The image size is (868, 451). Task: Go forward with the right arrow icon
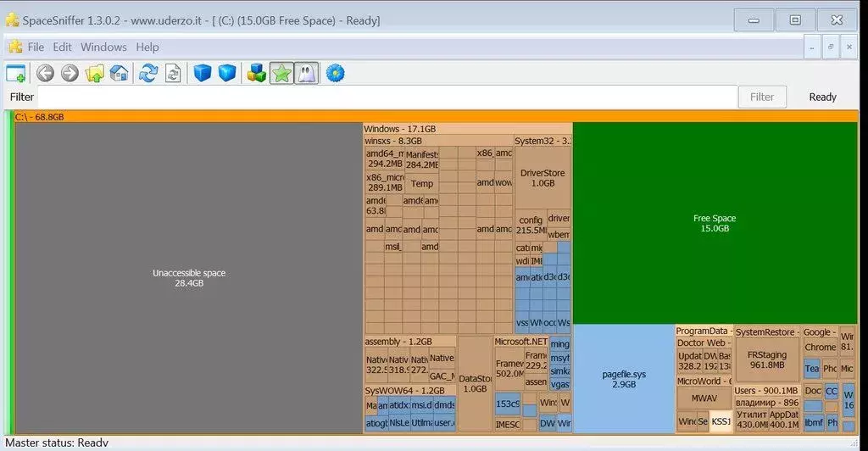pos(70,73)
